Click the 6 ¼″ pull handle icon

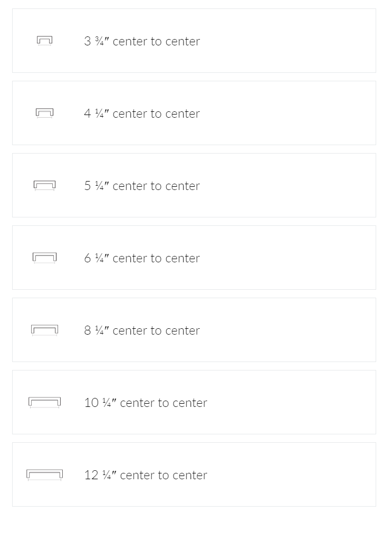point(45,258)
